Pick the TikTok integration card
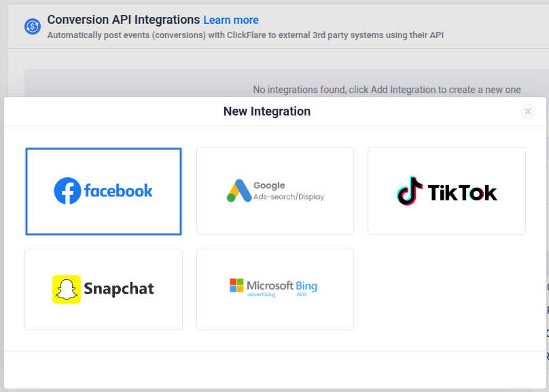 (446, 191)
